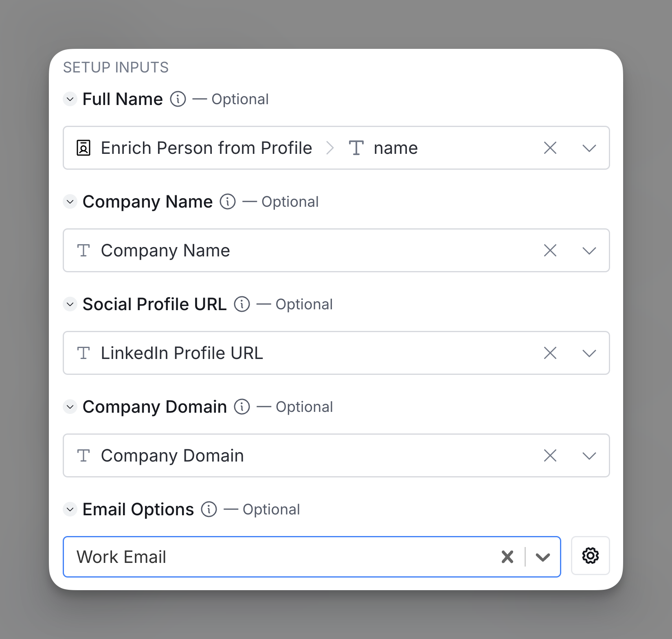Clear the Full Name field value

tap(550, 148)
